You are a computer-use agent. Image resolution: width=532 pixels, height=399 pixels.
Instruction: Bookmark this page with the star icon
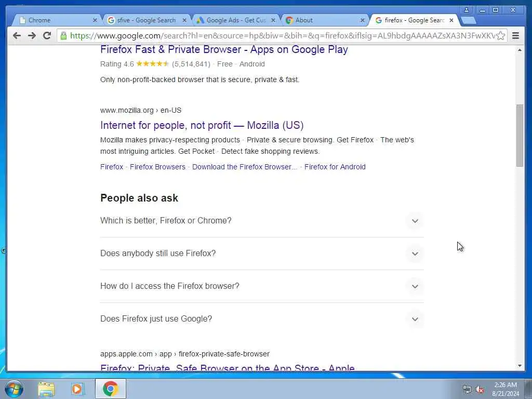pyautogui.click(x=500, y=36)
